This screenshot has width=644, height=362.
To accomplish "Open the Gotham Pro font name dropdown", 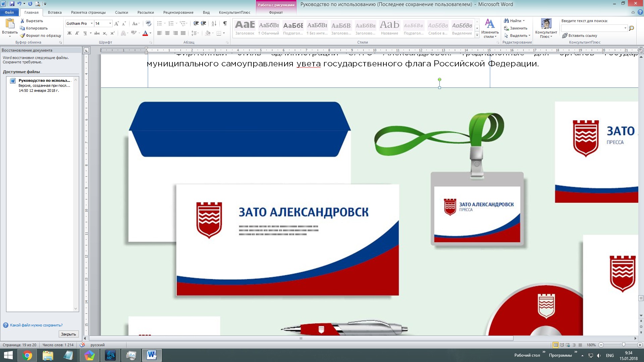I will 92,23.
